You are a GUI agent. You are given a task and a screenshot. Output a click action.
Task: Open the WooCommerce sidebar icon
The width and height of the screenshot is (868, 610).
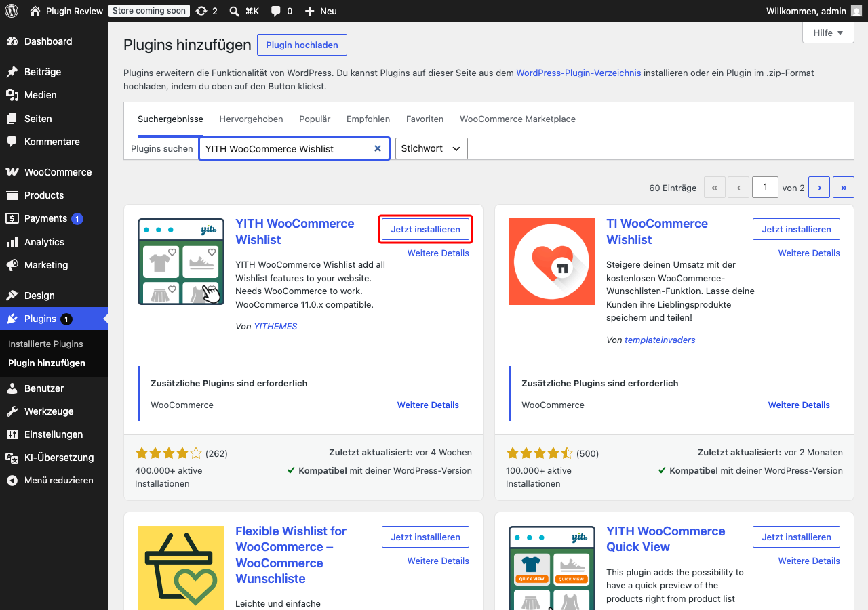(x=12, y=172)
